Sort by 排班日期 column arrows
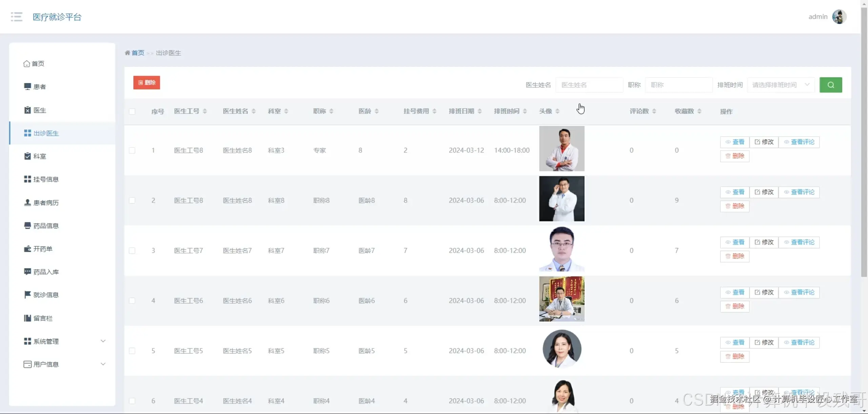Screen dimensions: 868x414 pos(479,111)
